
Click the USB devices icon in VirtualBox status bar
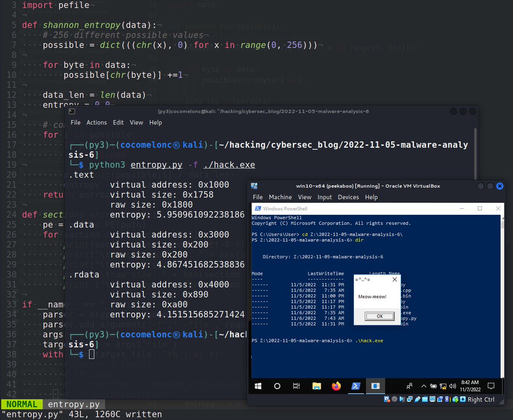coord(417,399)
